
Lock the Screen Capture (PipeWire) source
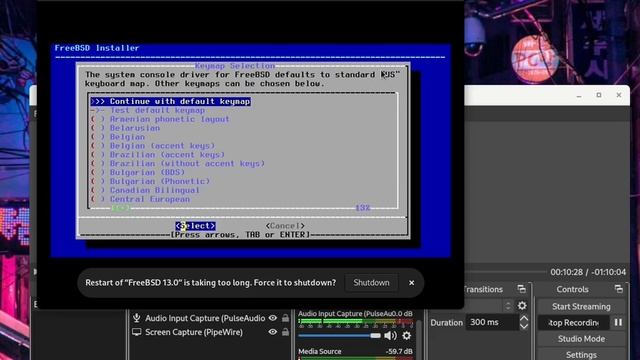(x=285, y=332)
